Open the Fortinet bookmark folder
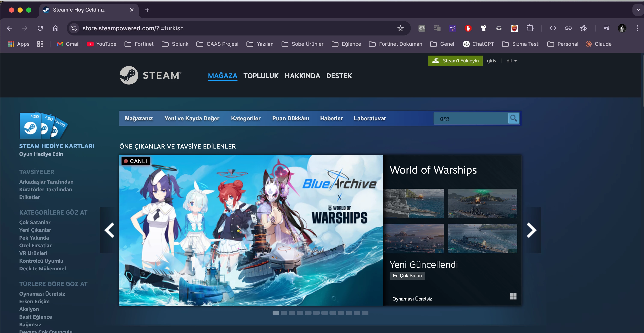 coord(139,44)
